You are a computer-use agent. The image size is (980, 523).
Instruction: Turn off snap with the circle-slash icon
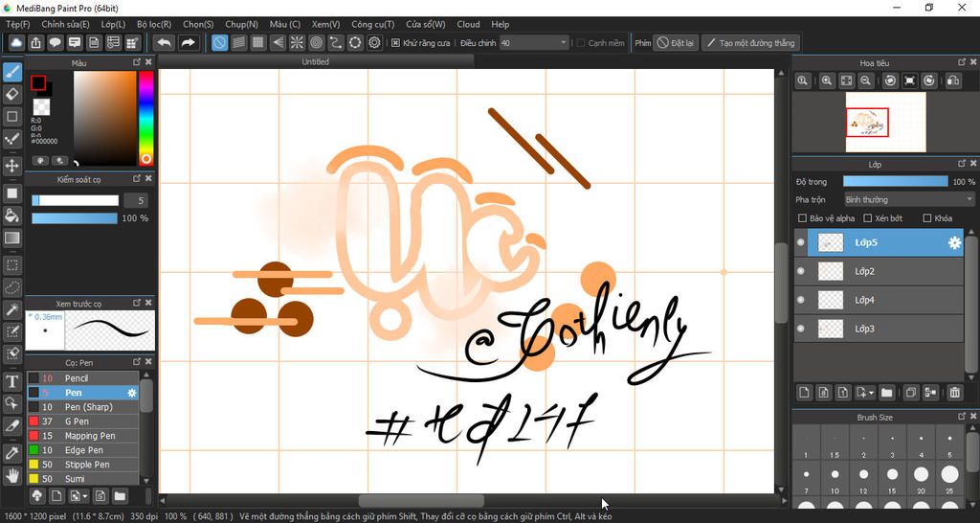[x=219, y=42]
